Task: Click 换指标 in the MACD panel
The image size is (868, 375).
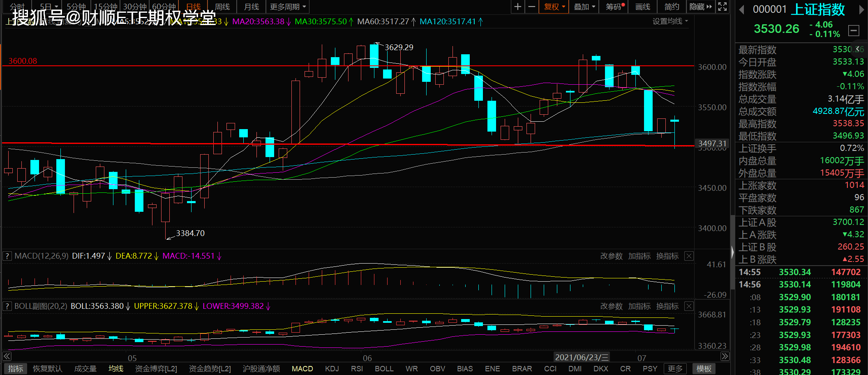Action: [x=667, y=256]
